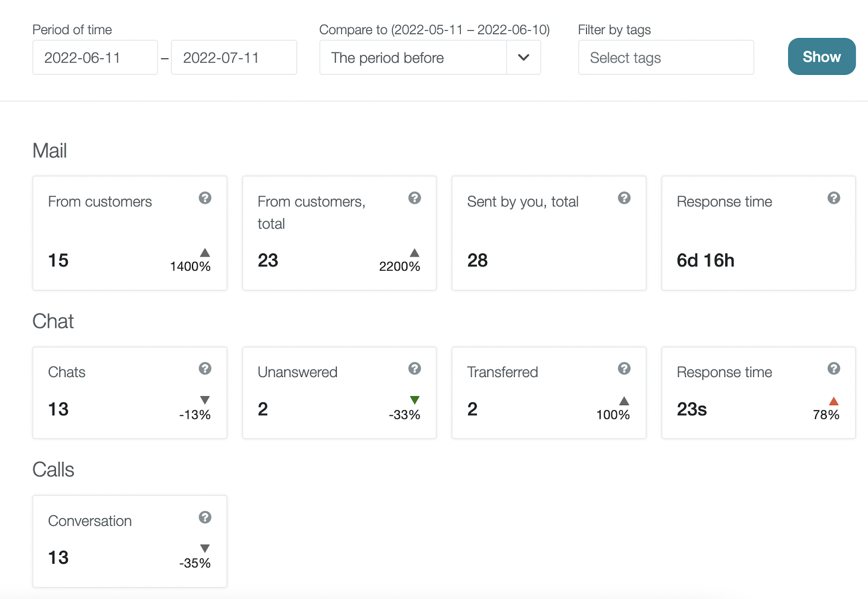Click help icon for Sent by you, total
The width and height of the screenshot is (868, 599).
624,198
